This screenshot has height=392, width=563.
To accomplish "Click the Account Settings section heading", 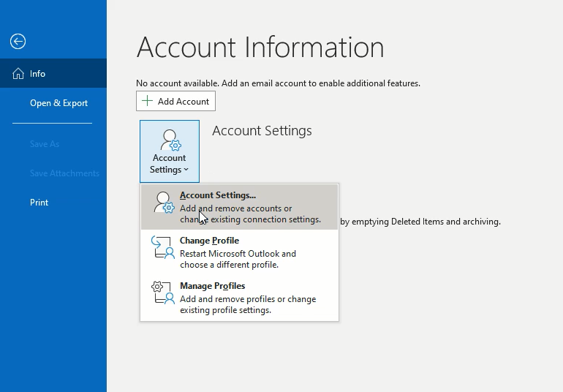I will tap(262, 131).
